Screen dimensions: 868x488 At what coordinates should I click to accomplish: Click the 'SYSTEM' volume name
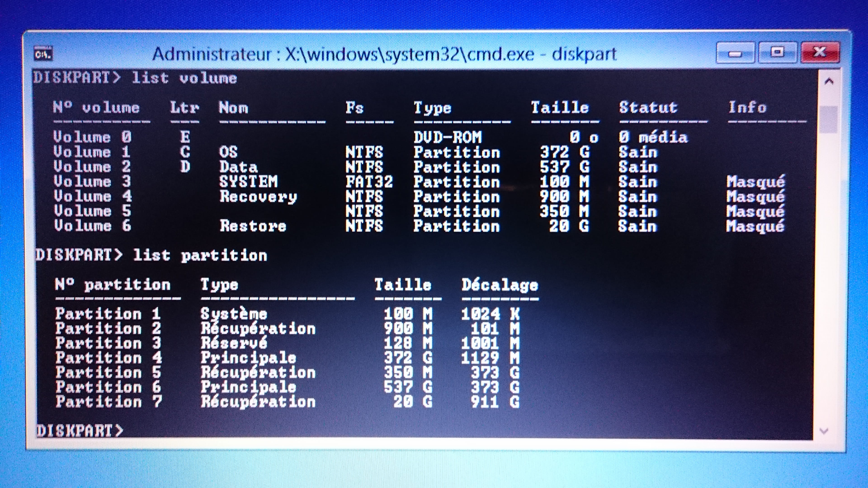[x=249, y=181]
